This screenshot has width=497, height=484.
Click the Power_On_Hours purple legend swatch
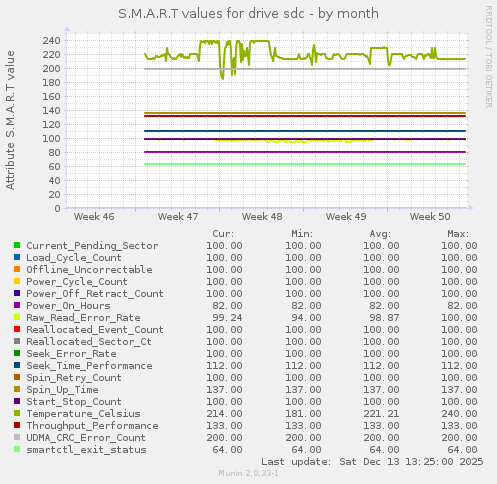pyautogui.click(x=17, y=305)
